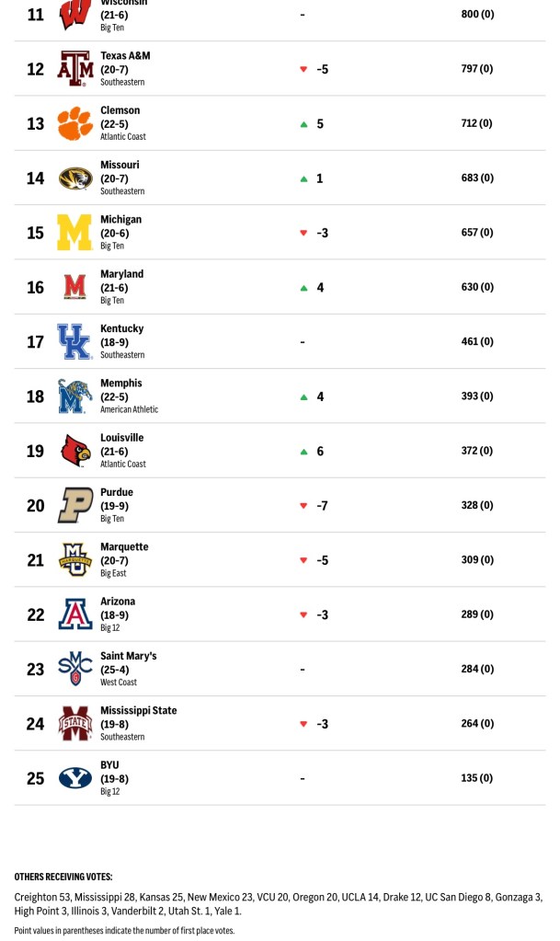This screenshot has width=560, height=941.
Task: Click the Arizona A logo
Action: (x=75, y=614)
